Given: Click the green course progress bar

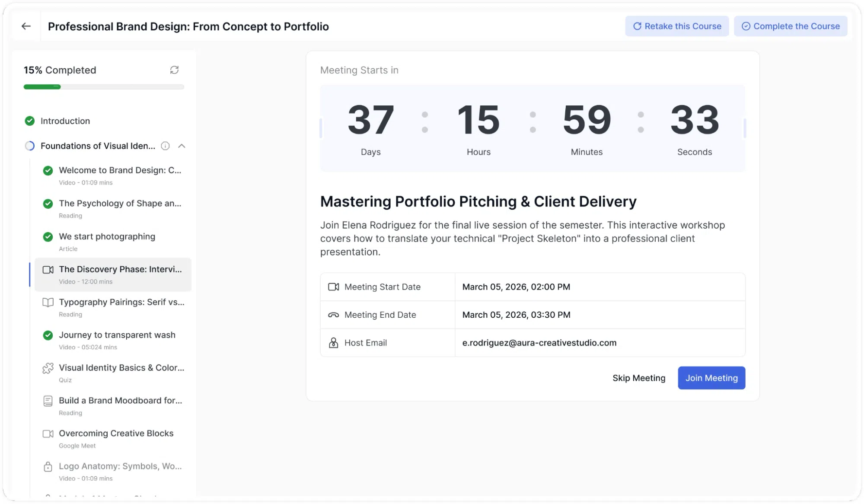Looking at the screenshot, I should point(42,87).
